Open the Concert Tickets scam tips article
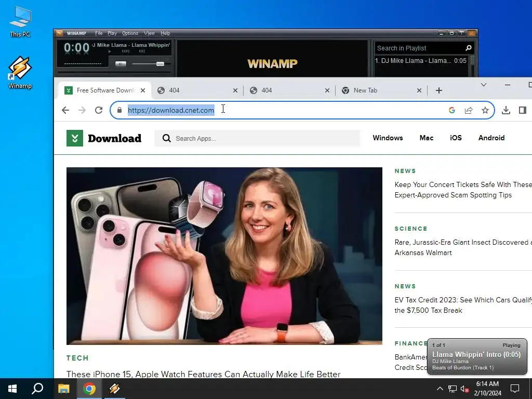Viewport: 532px width, 399px height. pyautogui.click(x=463, y=190)
